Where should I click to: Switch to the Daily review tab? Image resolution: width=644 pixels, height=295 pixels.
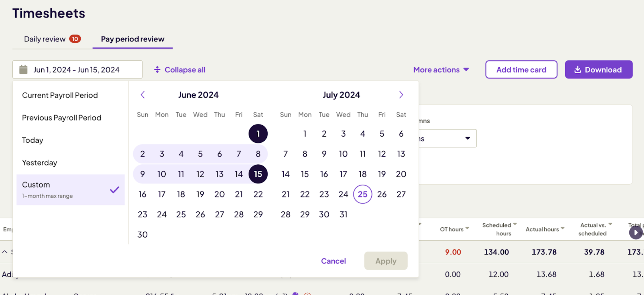(45, 39)
